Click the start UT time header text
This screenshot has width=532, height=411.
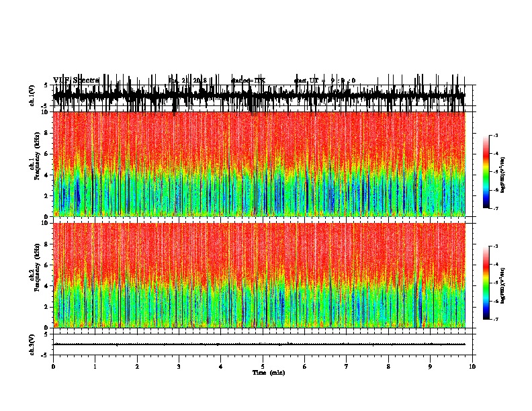tap(324, 81)
